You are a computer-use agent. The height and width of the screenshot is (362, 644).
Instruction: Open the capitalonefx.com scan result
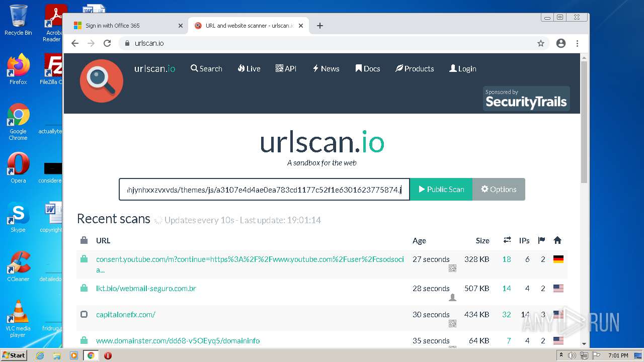[x=126, y=315]
